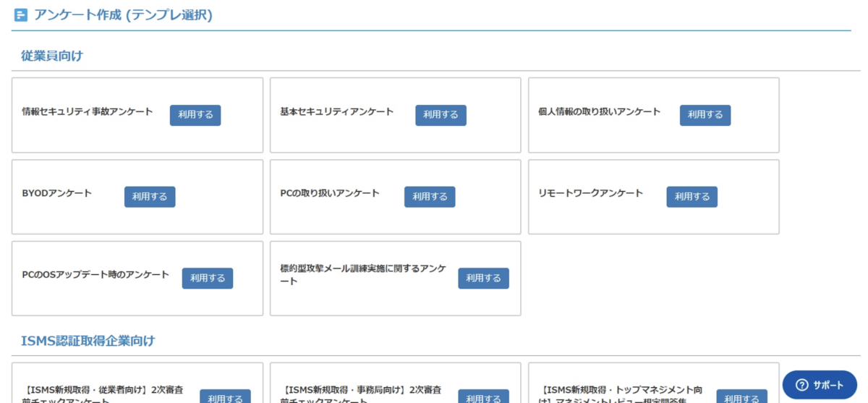Click the アンケート作成 (テンプレ選択) page title
The width and height of the screenshot is (868, 403).
[x=123, y=15]
